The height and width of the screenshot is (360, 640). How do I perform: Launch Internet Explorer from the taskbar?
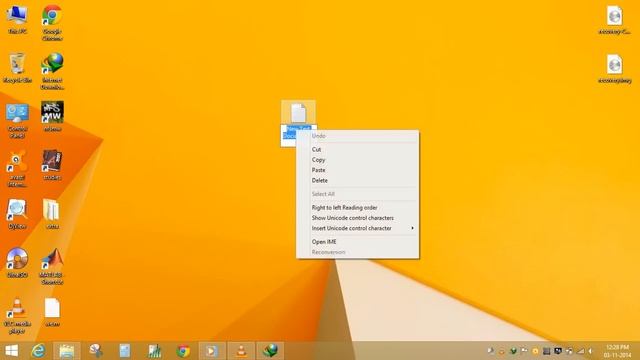pos(38,351)
